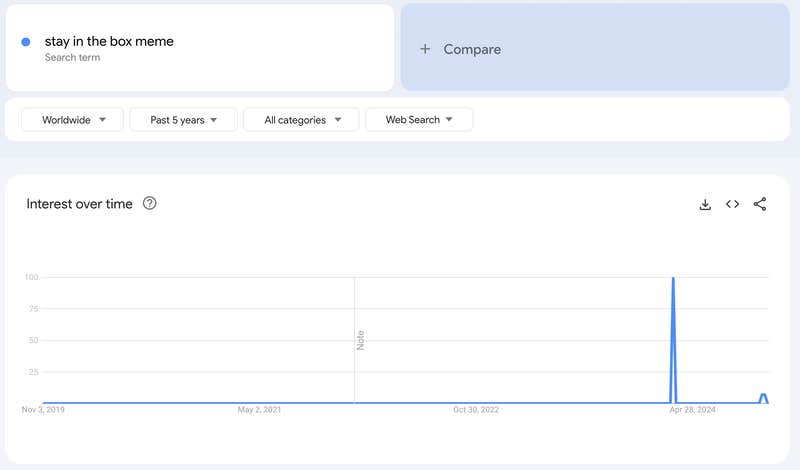
Task: Open the Worldwide region dropdown
Action: click(x=72, y=120)
